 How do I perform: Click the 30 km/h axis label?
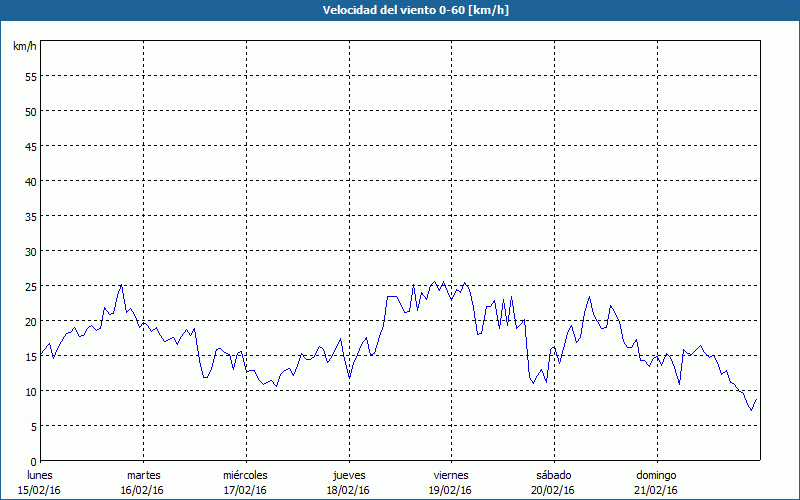[x=30, y=251]
